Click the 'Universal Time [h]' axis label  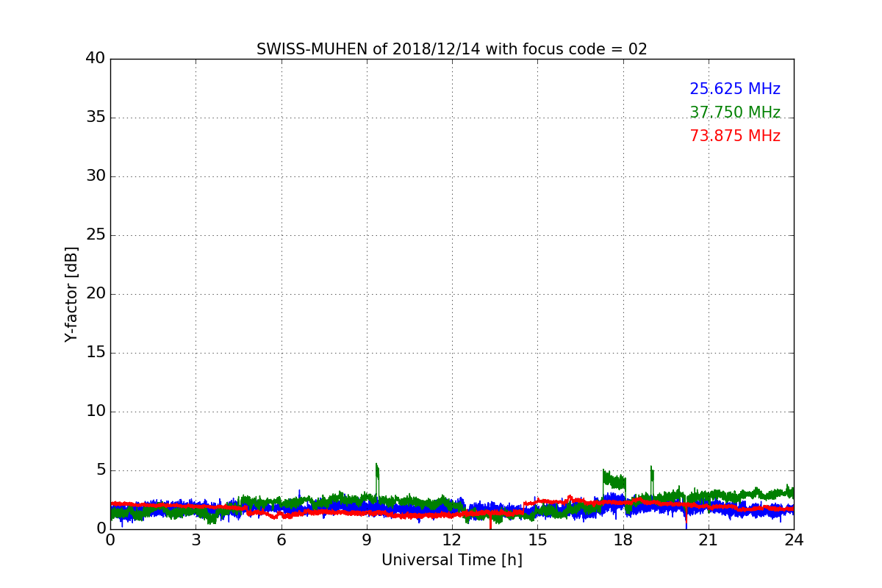coord(452,560)
